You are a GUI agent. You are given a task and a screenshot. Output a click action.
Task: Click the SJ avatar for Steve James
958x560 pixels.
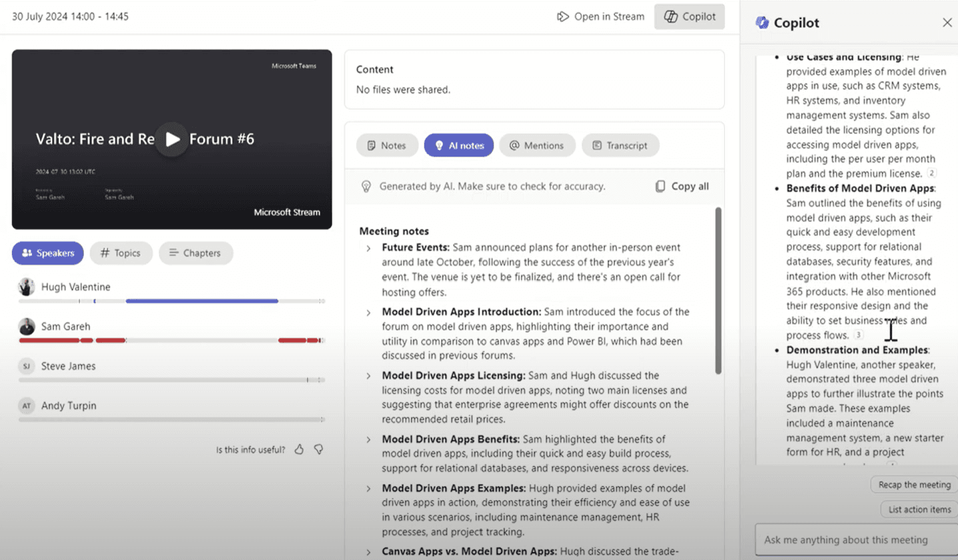27,366
